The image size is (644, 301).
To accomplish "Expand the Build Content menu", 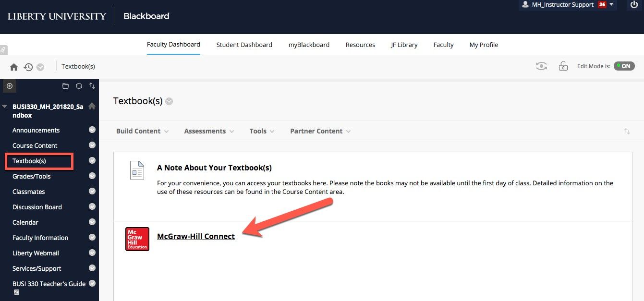I will tap(143, 131).
